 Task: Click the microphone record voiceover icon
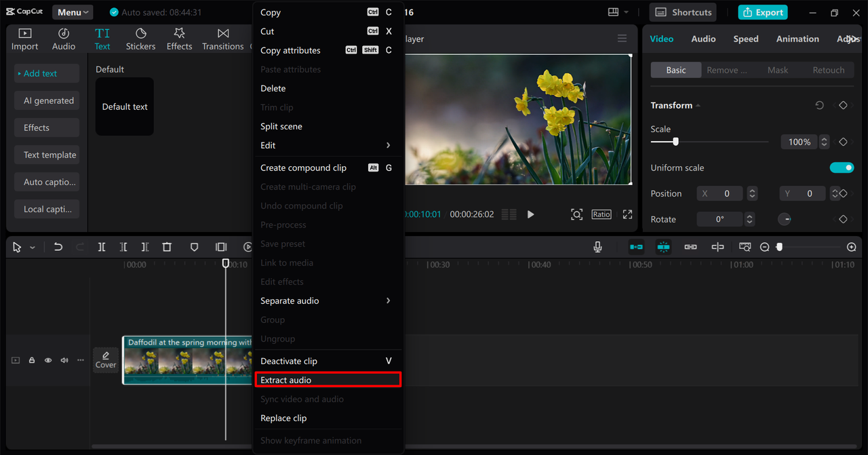click(597, 247)
